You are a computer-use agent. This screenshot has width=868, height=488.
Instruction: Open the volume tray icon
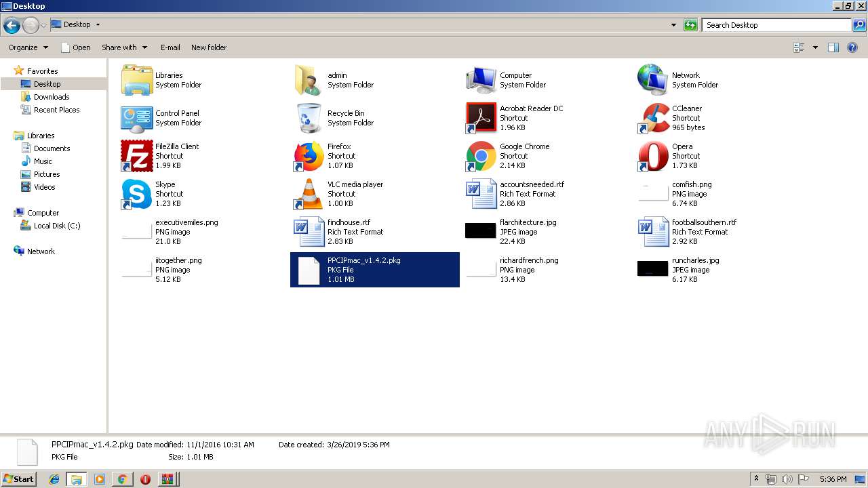[787, 479]
